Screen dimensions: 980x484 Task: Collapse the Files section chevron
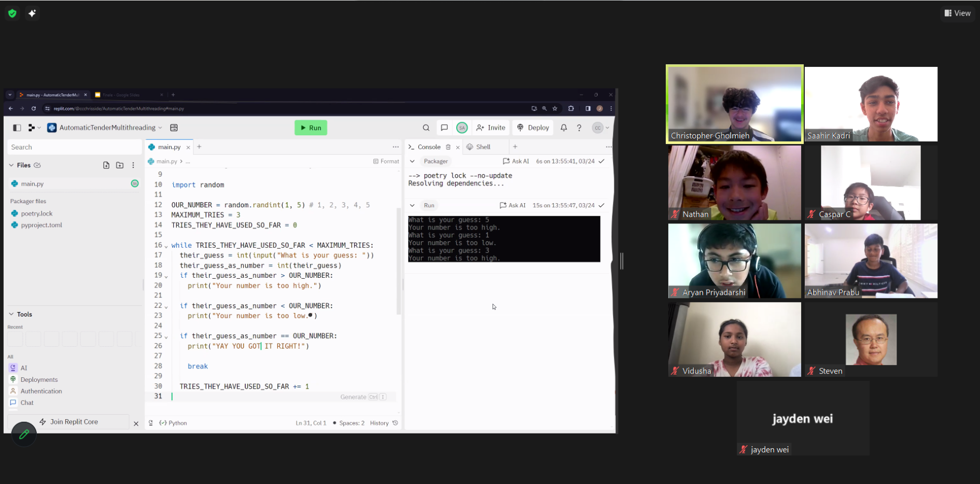coord(11,165)
